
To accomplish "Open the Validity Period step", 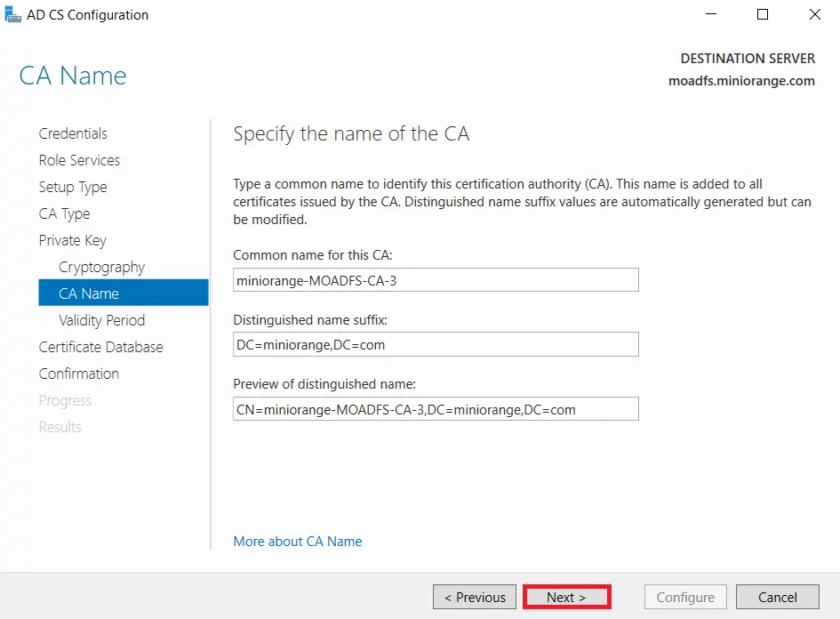I will 100,320.
